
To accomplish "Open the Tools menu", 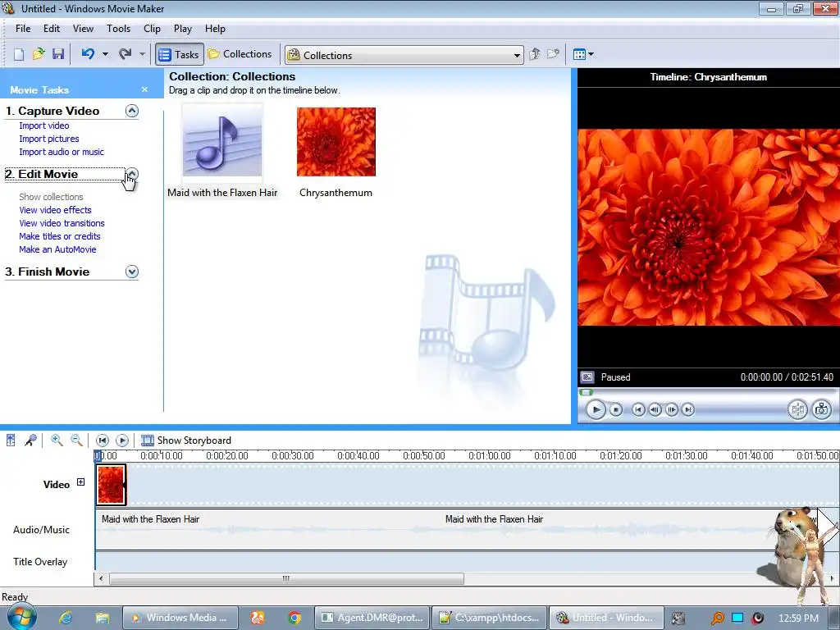I will [x=118, y=29].
